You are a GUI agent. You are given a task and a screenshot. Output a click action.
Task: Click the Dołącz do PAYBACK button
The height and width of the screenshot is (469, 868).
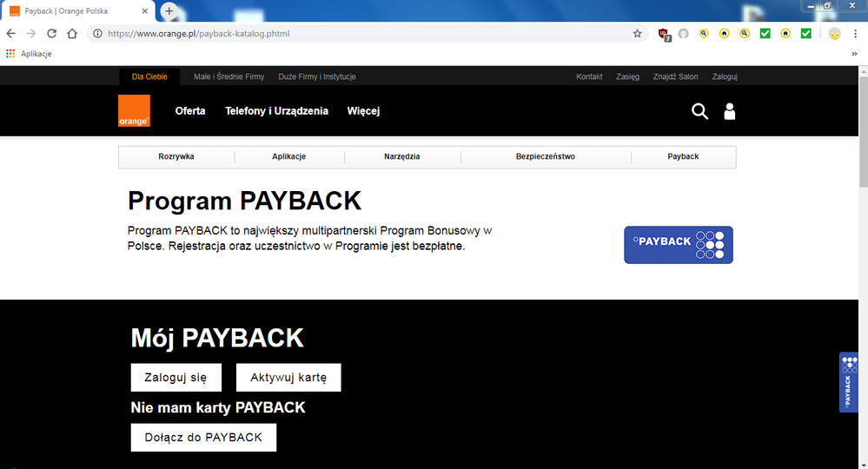click(203, 438)
